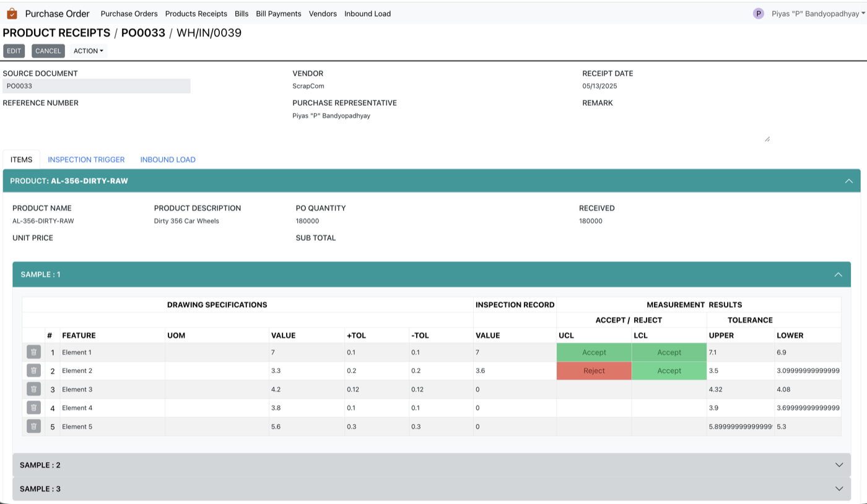Open the Vendors menu
Viewport: 867px width, 504px height.
[323, 14]
